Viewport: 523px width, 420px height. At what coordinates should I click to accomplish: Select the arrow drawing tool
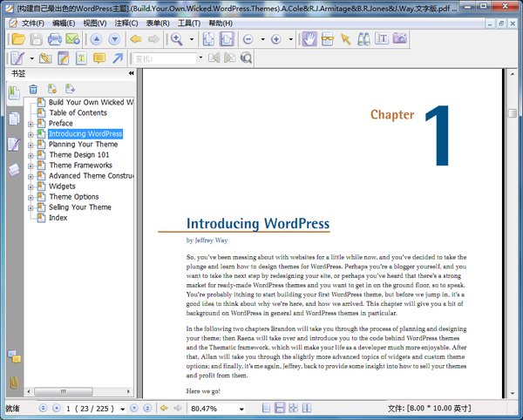pos(118,58)
